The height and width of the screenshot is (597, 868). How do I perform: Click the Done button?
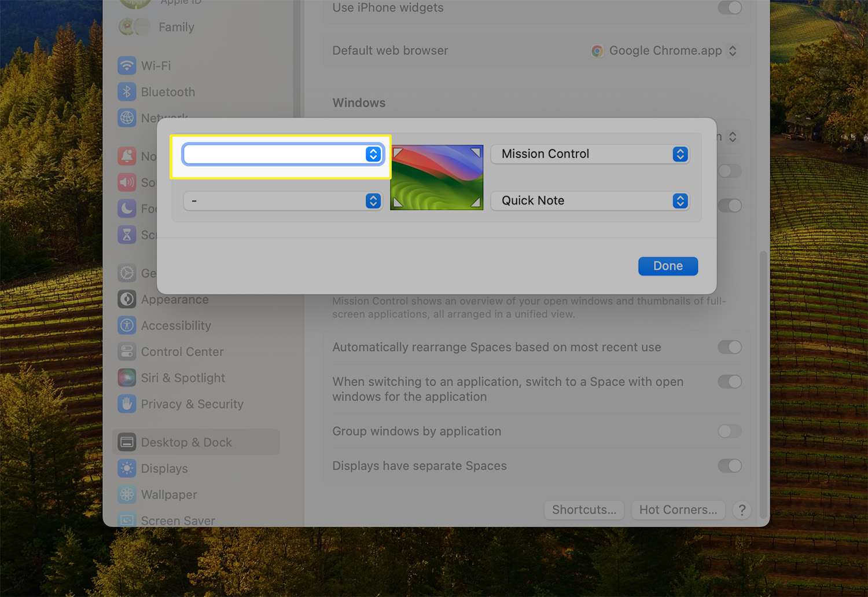point(668,266)
